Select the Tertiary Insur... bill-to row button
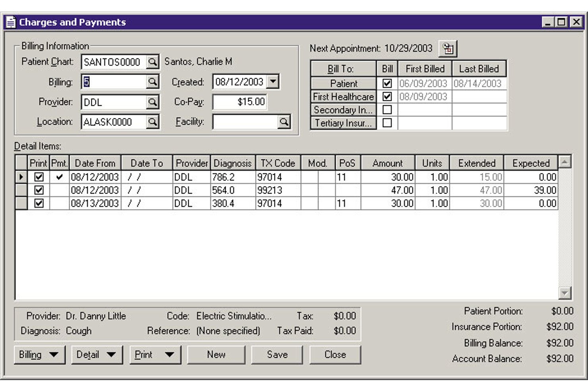This screenshot has width=588, height=392. click(x=344, y=123)
